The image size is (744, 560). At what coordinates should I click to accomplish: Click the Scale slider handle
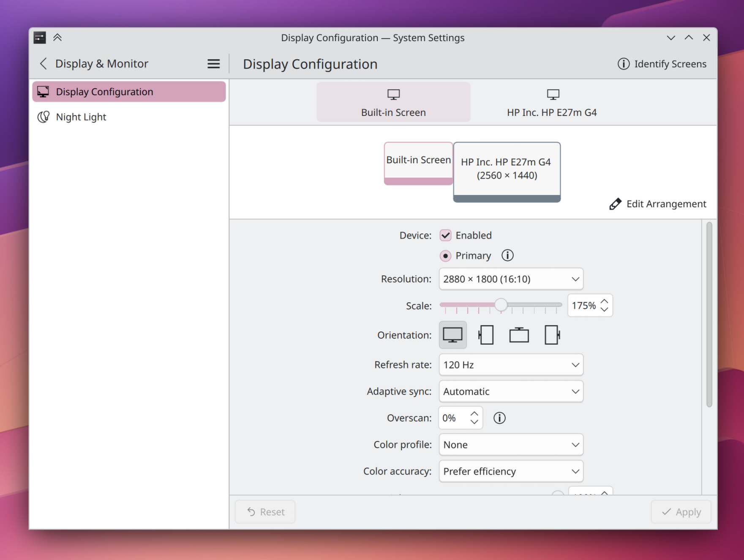click(501, 305)
